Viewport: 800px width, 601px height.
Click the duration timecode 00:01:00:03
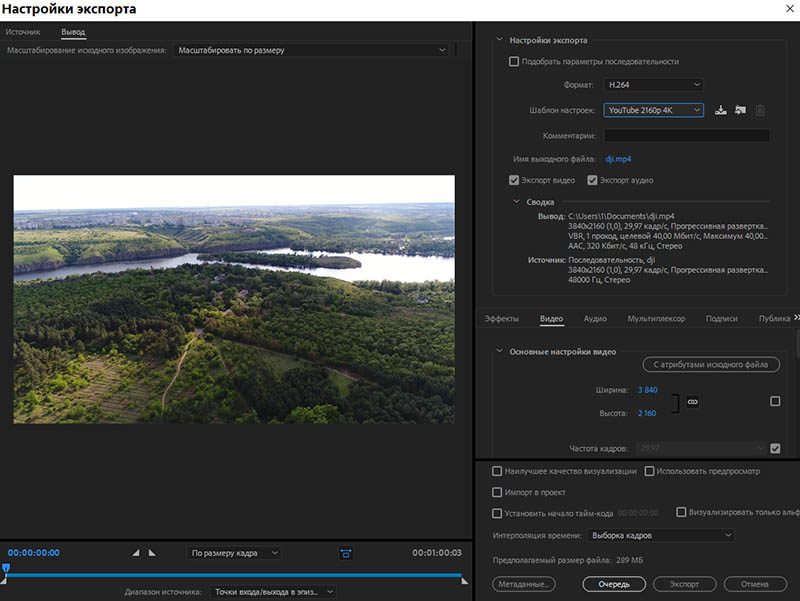click(x=437, y=553)
